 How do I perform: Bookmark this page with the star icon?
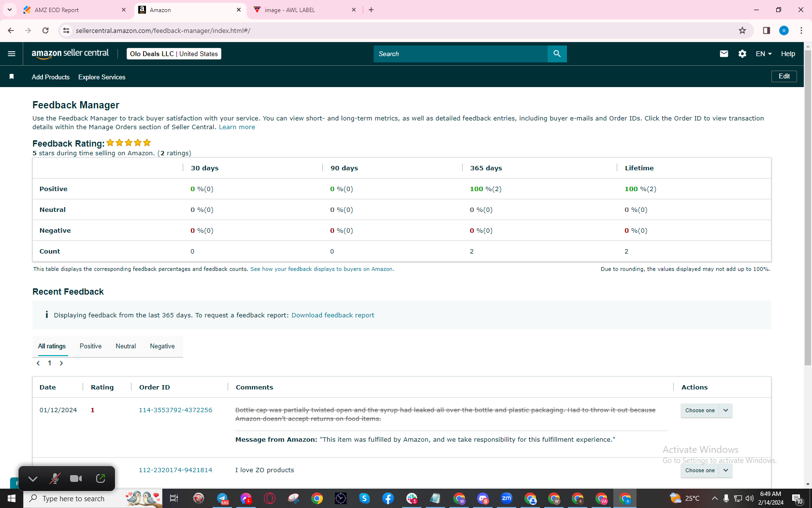tap(742, 30)
